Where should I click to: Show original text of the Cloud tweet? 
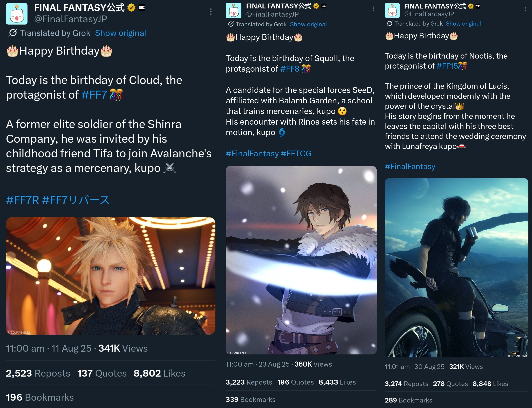coord(120,33)
